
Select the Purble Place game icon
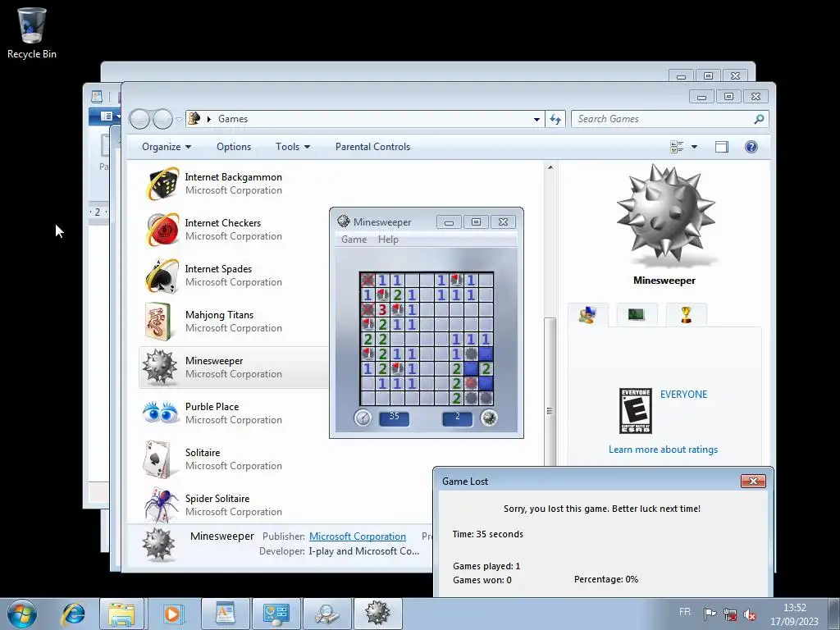[160, 413]
